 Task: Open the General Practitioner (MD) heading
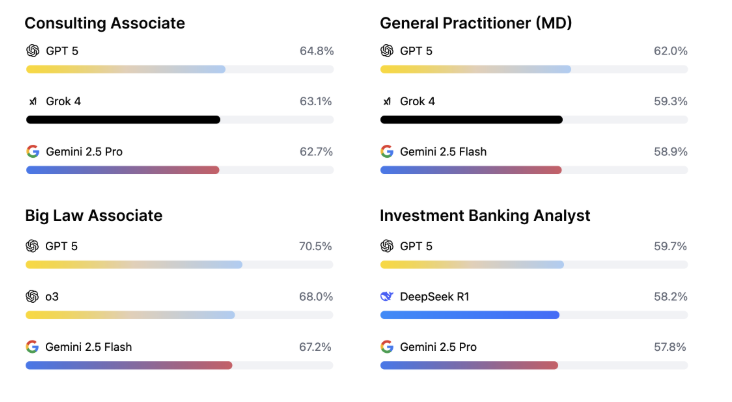476,22
